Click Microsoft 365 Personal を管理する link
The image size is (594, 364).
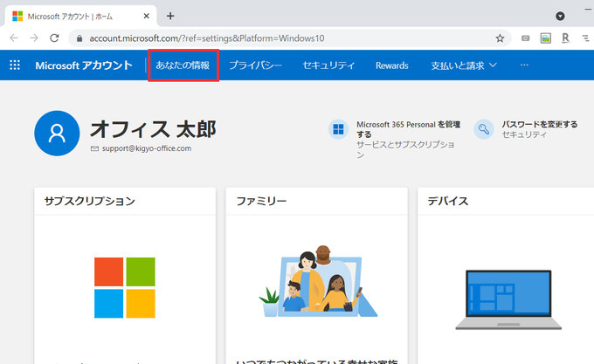pyautogui.click(x=409, y=129)
